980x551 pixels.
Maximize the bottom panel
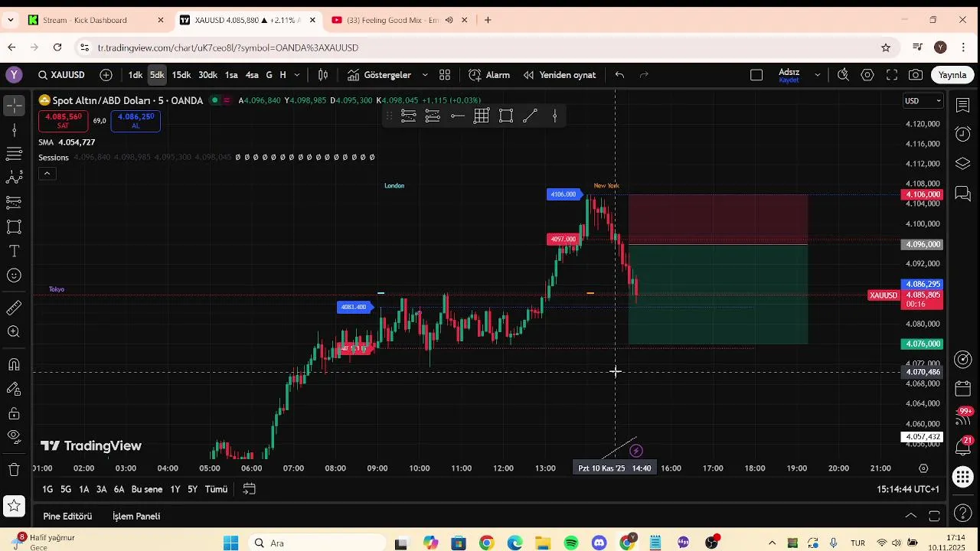pos(934,517)
